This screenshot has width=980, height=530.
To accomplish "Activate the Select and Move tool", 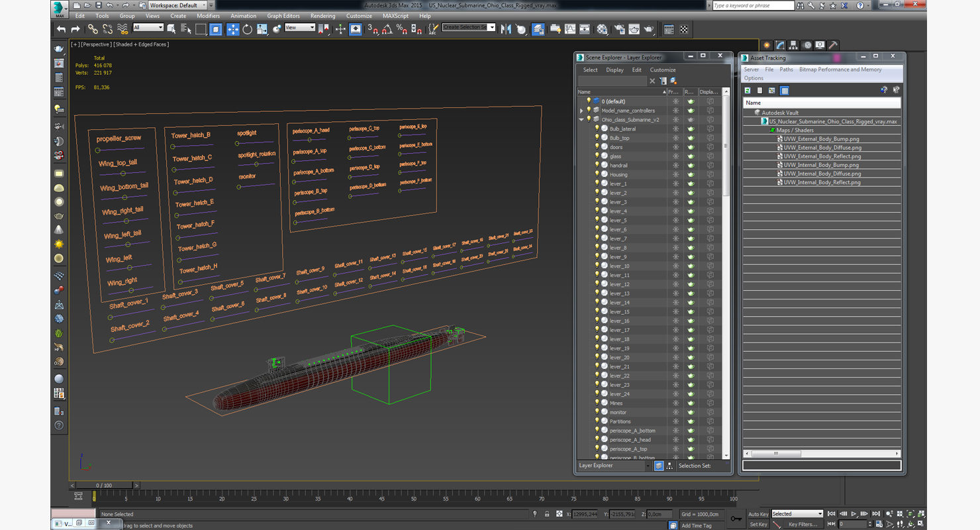I will (x=232, y=29).
